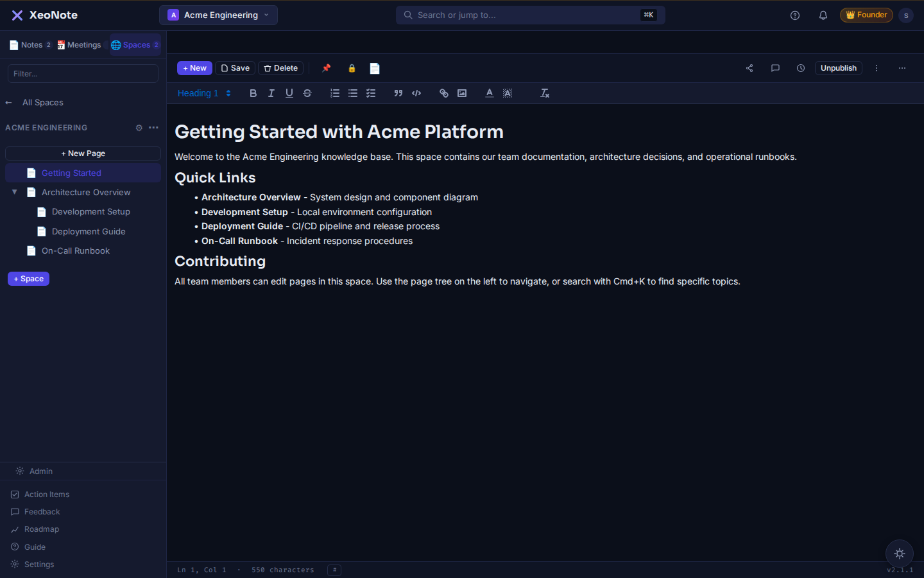Insert a hyperlink

(444, 93)
